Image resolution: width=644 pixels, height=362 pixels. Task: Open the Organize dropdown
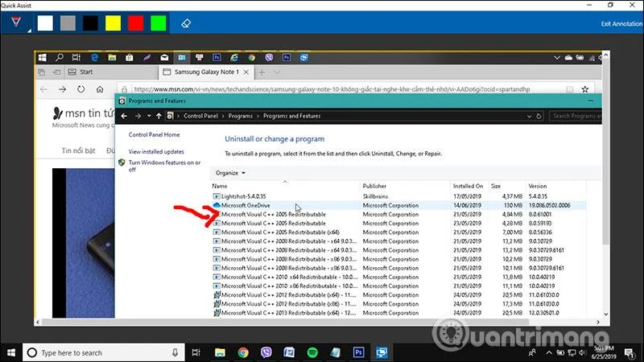click(230, 173)
